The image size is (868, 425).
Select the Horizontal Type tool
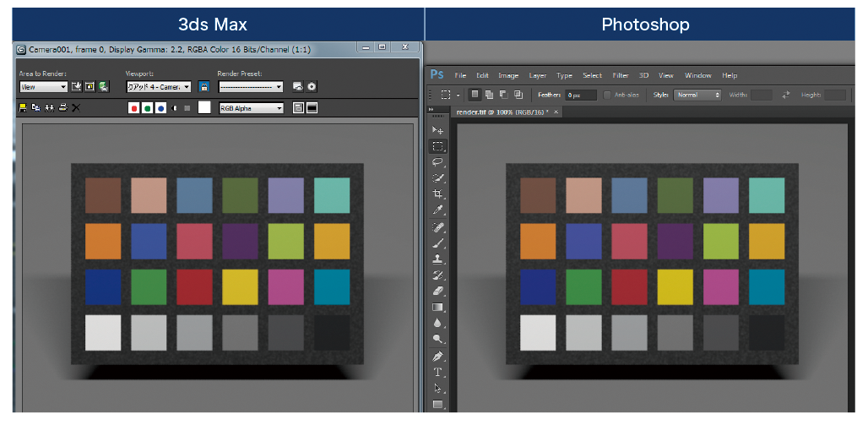(438, 372)
